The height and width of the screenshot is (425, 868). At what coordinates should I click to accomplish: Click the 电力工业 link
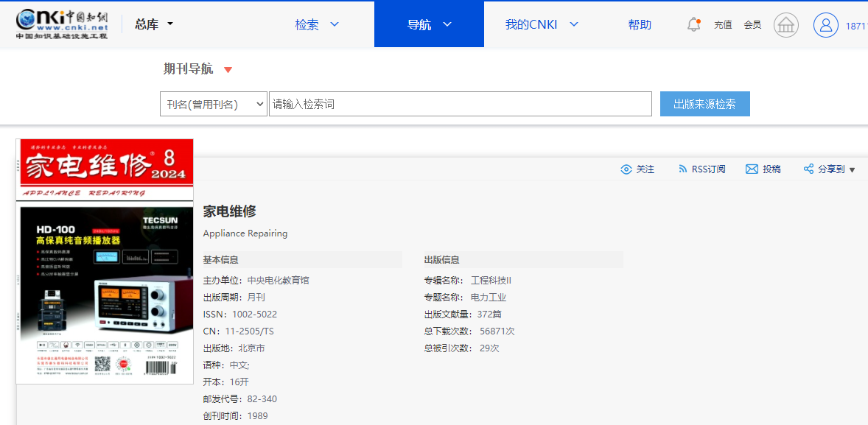tap(489, 298)
